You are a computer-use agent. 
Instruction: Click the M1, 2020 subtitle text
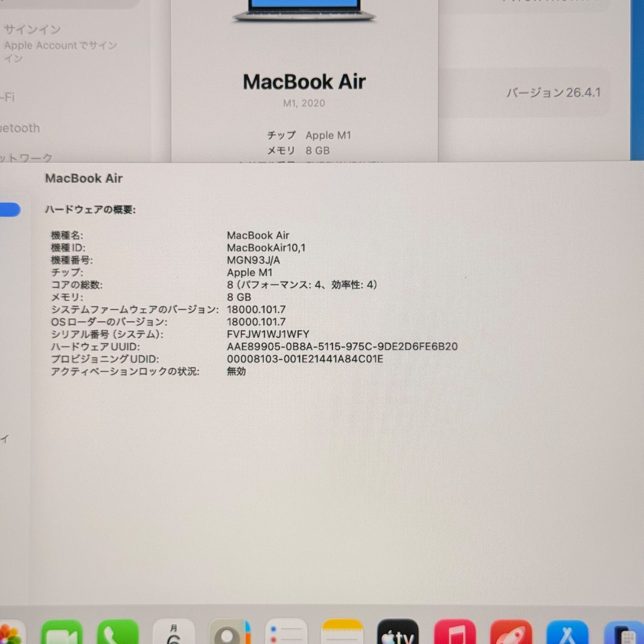tap(304, 103)
